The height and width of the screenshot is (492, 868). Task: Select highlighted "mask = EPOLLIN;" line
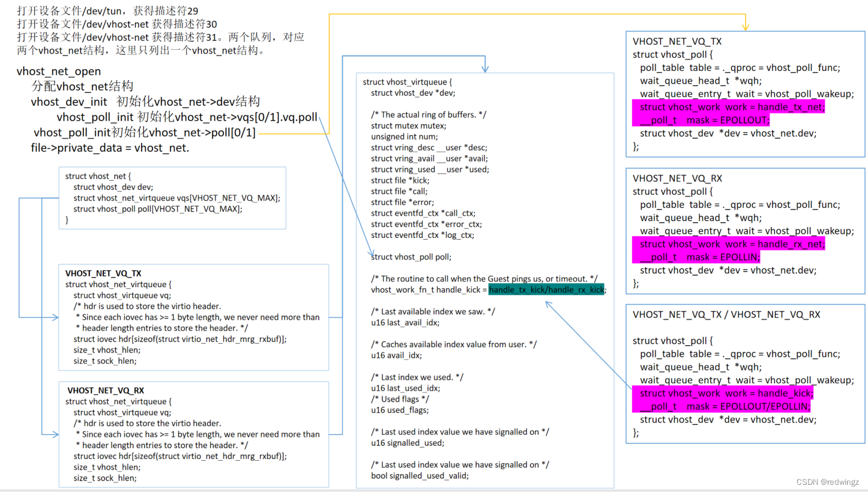coord(696,257)
